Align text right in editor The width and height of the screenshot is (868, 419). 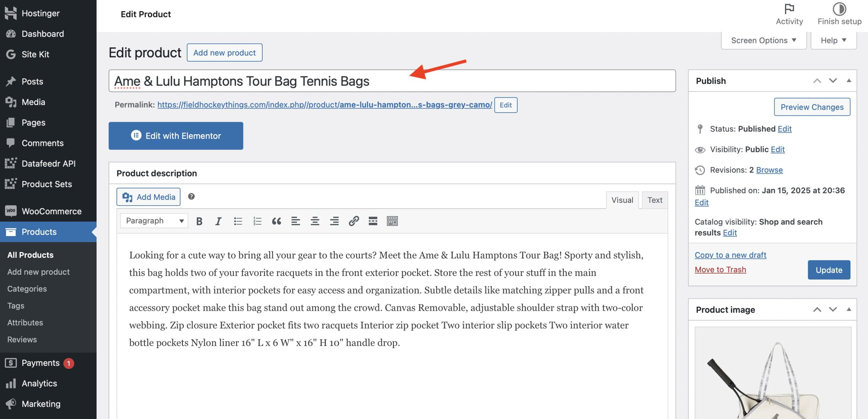pos(334,221)
